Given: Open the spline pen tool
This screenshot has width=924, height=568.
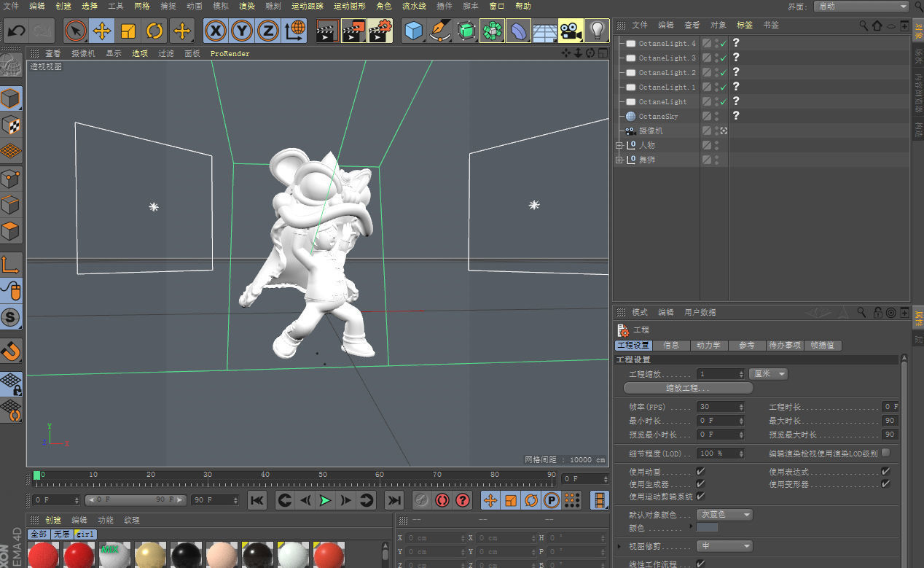Looking at the screenshot, I should click(x=440, y=31).
